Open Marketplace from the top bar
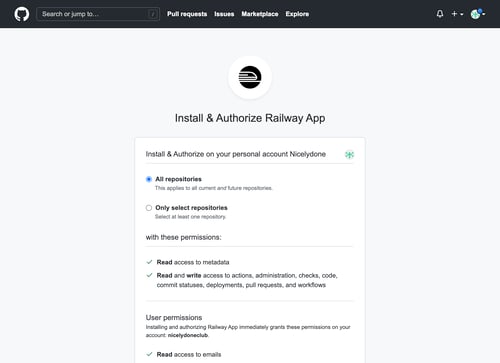 tap(260, 14)
